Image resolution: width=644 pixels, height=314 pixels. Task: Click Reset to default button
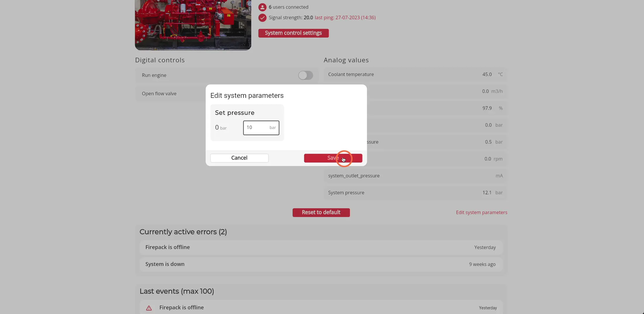click(x=321, y=212)
